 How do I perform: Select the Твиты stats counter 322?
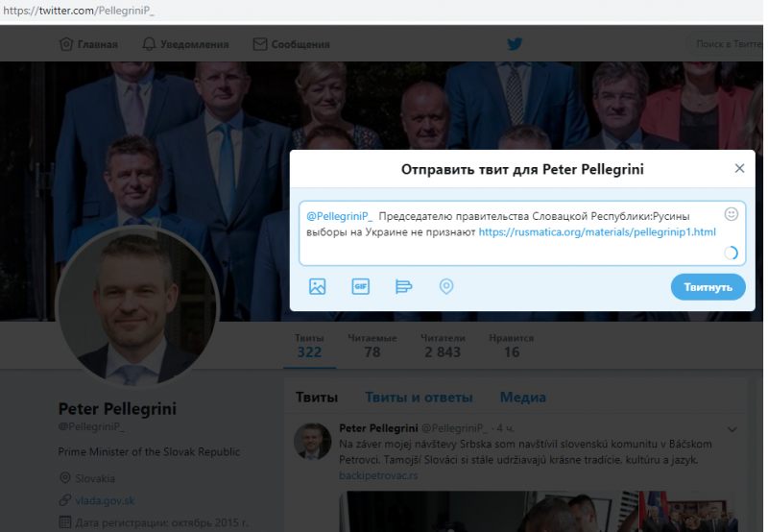309,347
